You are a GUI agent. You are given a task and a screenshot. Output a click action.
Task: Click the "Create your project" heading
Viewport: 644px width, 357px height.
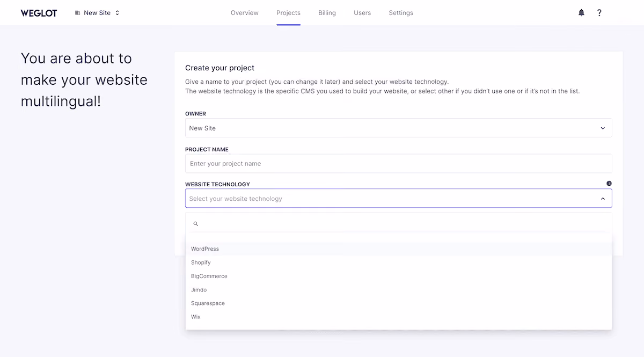pos(219,68)
